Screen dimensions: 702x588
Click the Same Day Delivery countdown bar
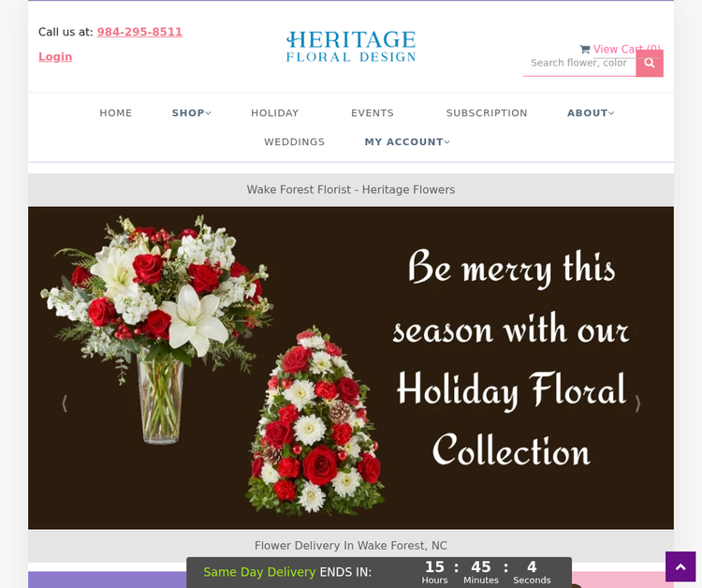pyautogui.click(x=378, y=572)
